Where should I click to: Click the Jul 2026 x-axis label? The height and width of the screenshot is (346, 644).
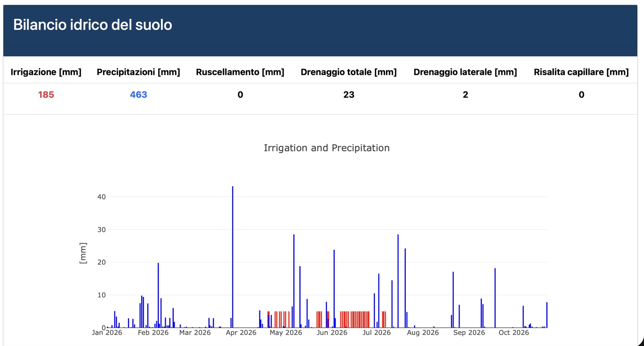coord(376,333)
